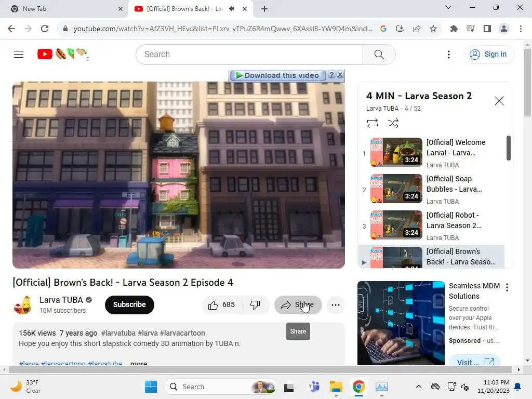Viewport: 532px width, 399px height.
Task: Click the horizontal page scrollbar
Action: click(260, 369)
